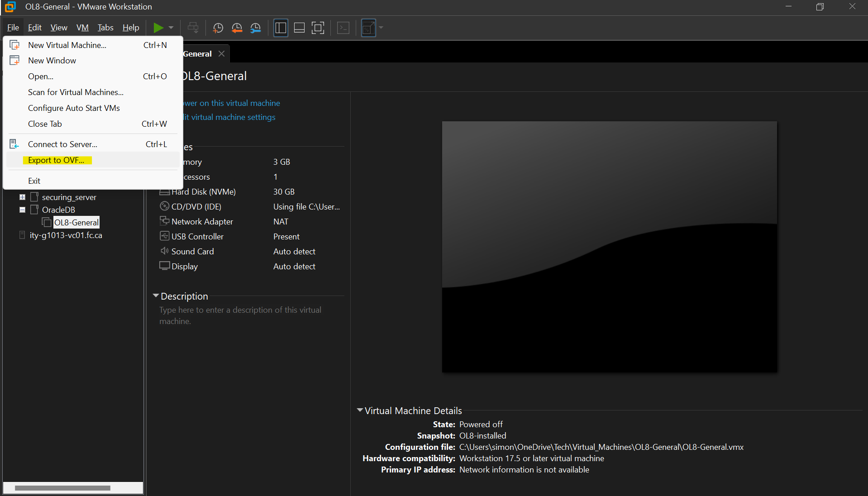Select OL8-General VM in the library

coord(76,223)
